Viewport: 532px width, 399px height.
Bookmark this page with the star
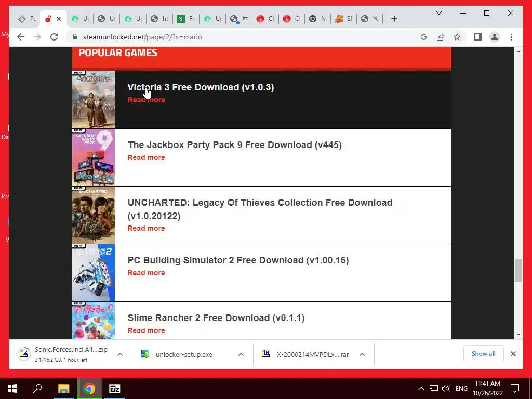[x=457, y=37]
